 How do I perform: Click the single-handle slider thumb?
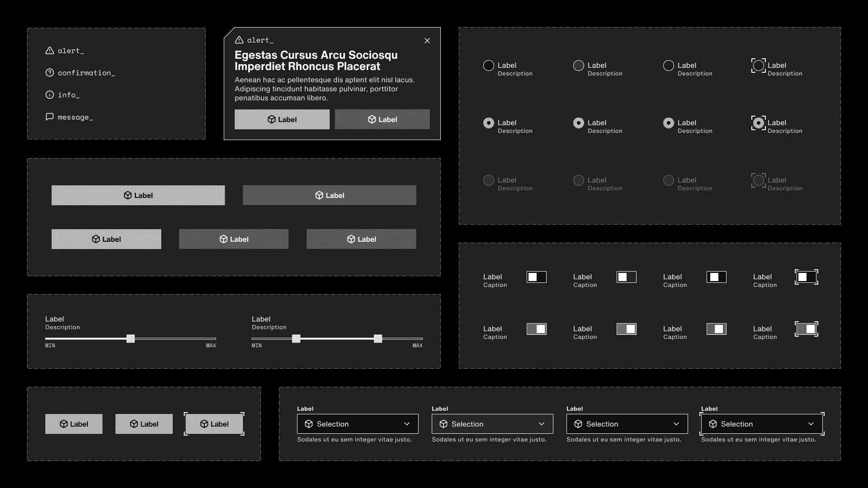(x=131, y=338)
